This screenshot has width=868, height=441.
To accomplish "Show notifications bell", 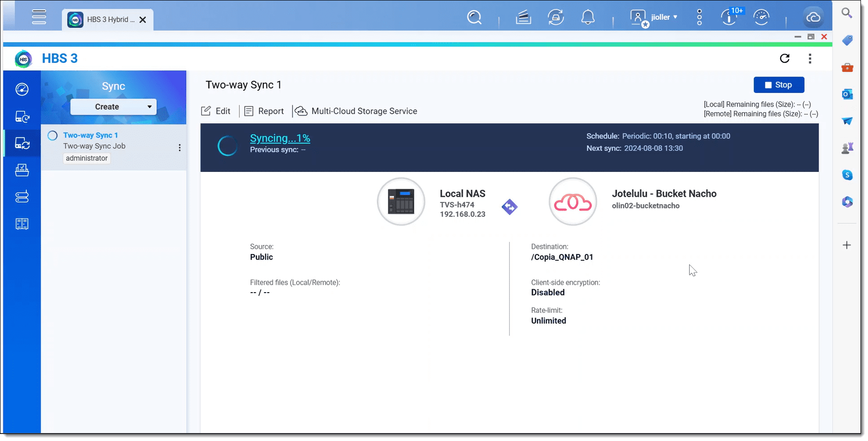I will (588, 18).
